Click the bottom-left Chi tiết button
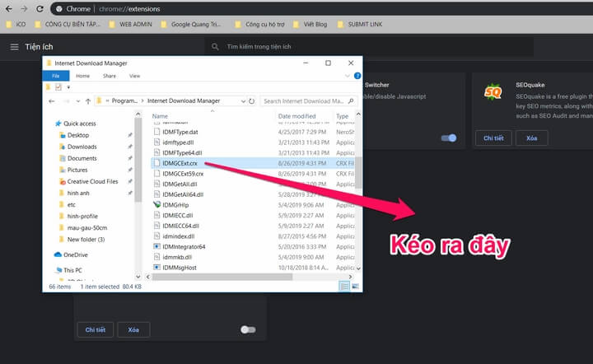The image size is (593, 364). (96, 329)
